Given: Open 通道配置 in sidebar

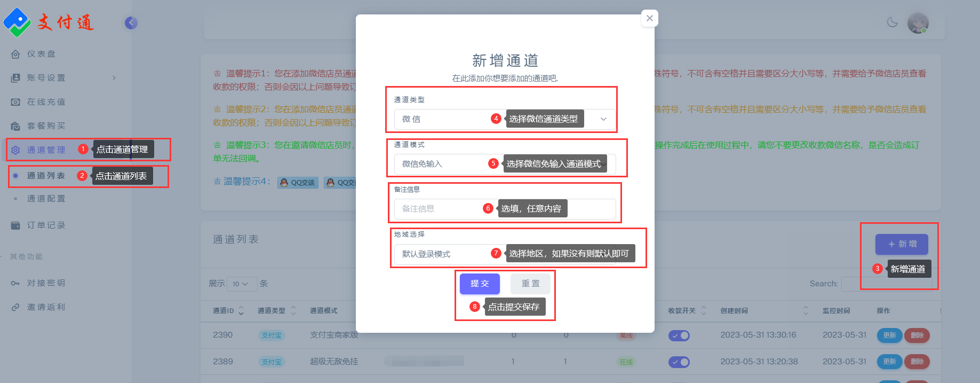Looking at the screenshot, I should [46, 199].
